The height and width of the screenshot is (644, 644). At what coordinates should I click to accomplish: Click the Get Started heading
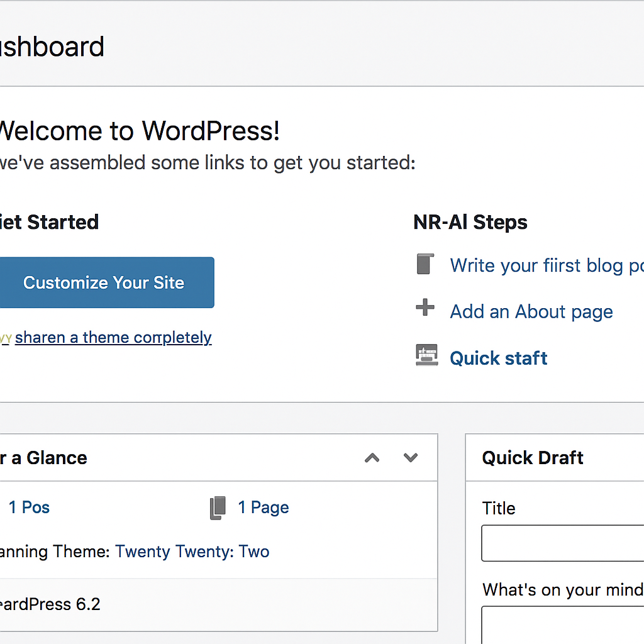coord(49,222)
